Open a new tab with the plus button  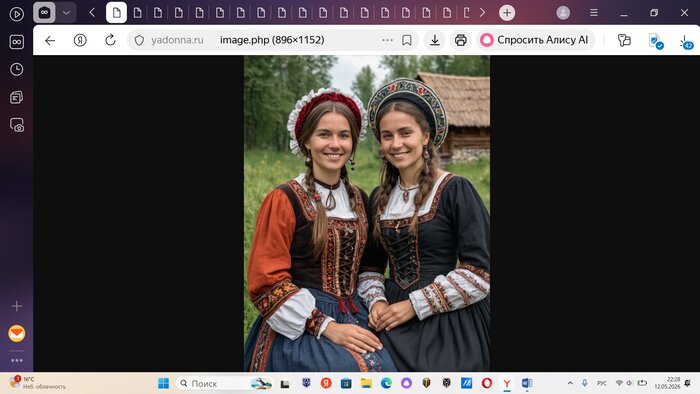(x=507, y=13)
